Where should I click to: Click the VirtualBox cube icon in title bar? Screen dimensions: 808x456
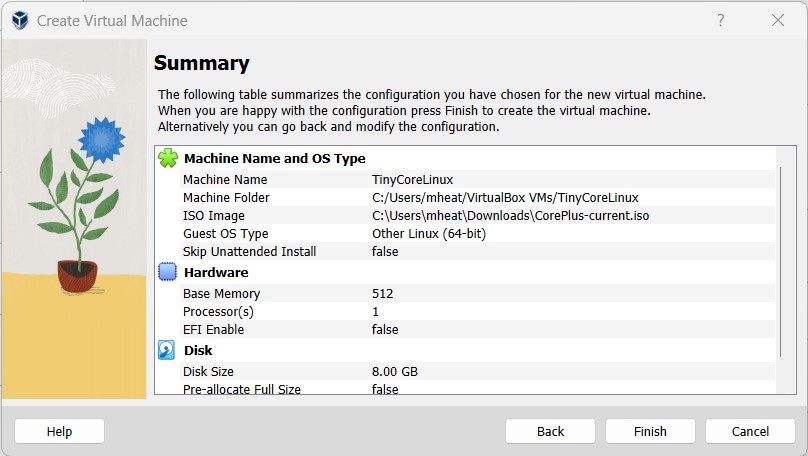[x=20, y=21]
